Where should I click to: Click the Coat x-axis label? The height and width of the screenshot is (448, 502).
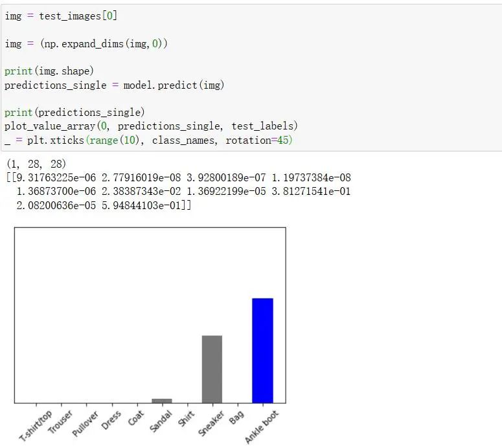point(136,419)
